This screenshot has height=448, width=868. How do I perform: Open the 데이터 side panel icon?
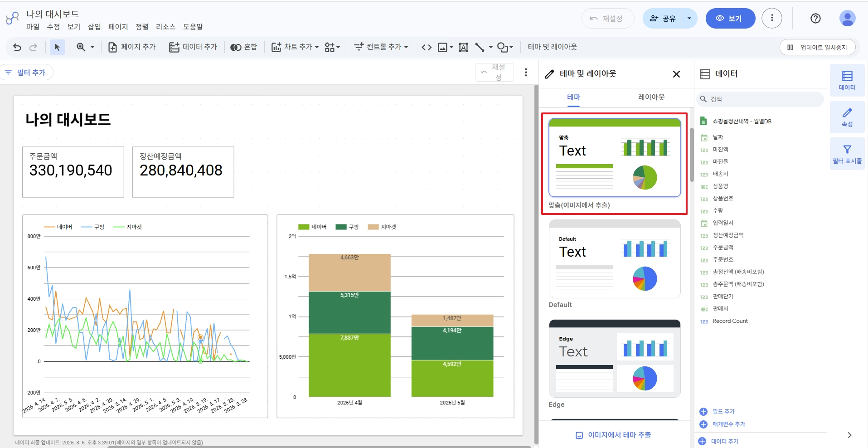click(847, 80)
